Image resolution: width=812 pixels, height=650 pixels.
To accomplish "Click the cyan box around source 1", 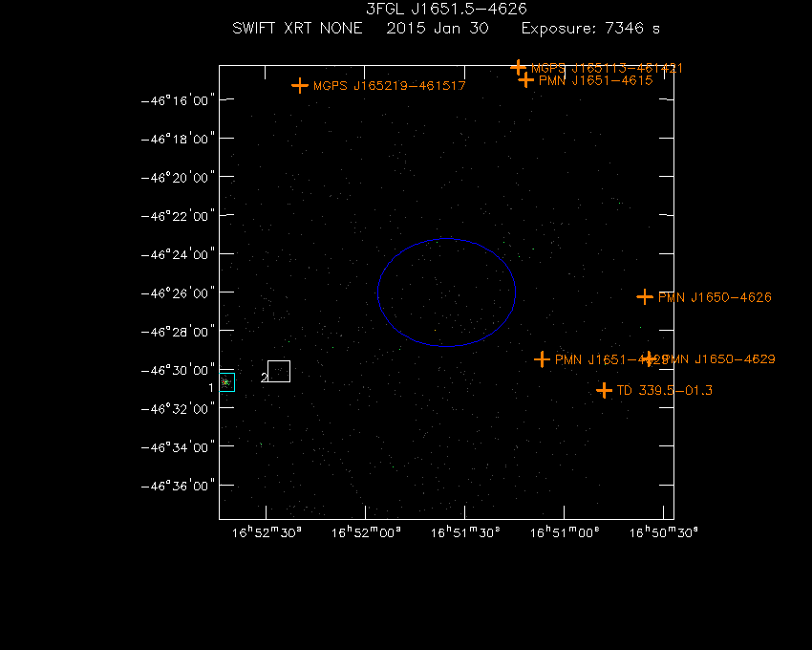I will tap(226, 382).
